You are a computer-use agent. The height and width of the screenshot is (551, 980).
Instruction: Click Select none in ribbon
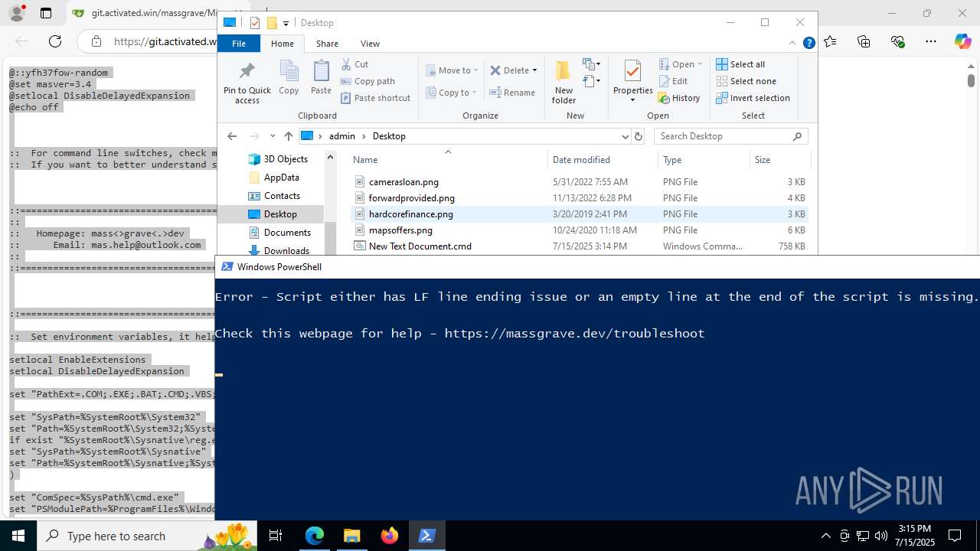point(746,81)
